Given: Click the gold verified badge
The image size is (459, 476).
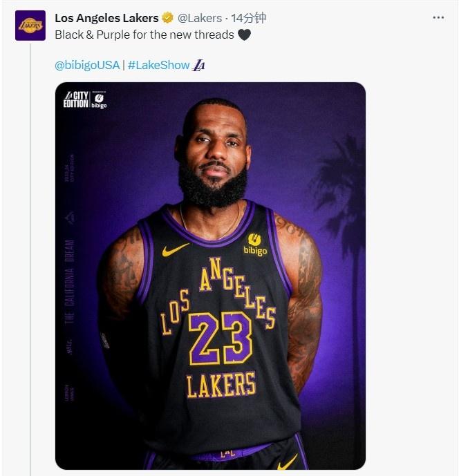Looking at the screenshot, I should pyautogui.click(x=167, y=18).
